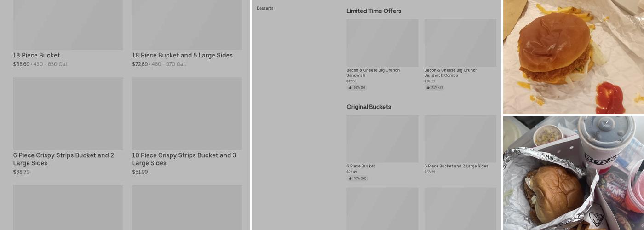Click the Big Crunch Sandwich Combo image placeholder
This screenshot has height=230, width=644.
point(460,43)
